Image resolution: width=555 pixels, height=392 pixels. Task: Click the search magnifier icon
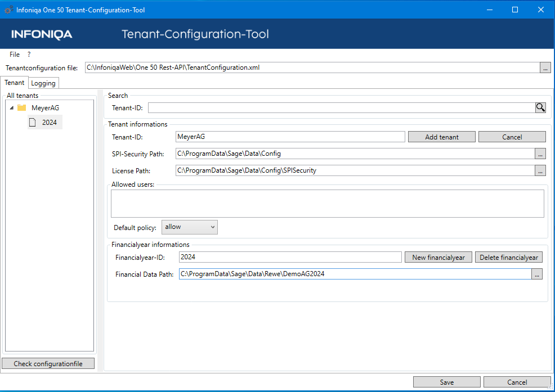[540, 107]
